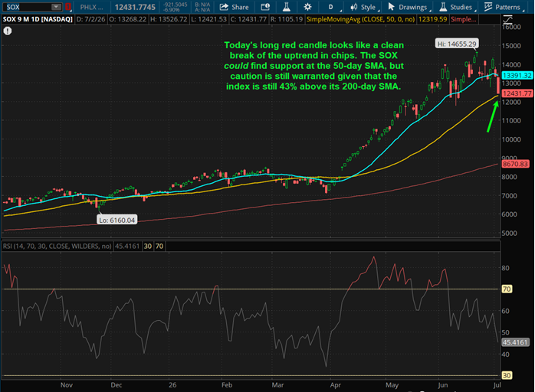Click the RSI 30 oversold level tag

507,375
